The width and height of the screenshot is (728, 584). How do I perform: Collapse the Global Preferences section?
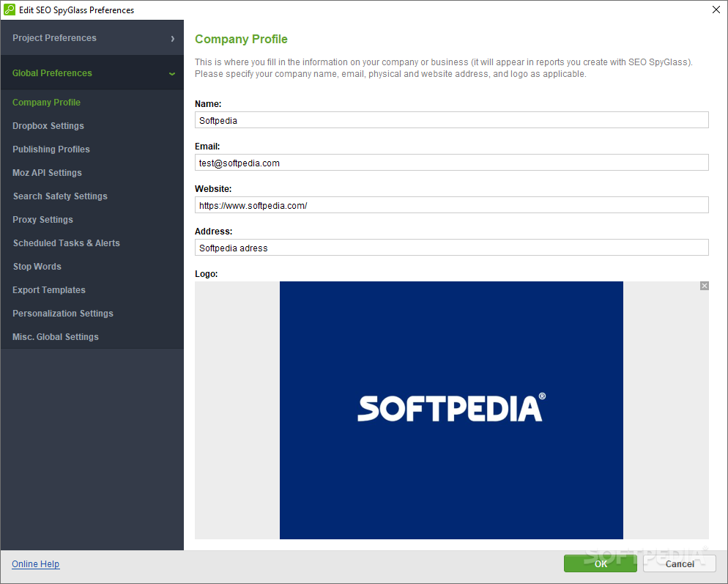(92, 73)
